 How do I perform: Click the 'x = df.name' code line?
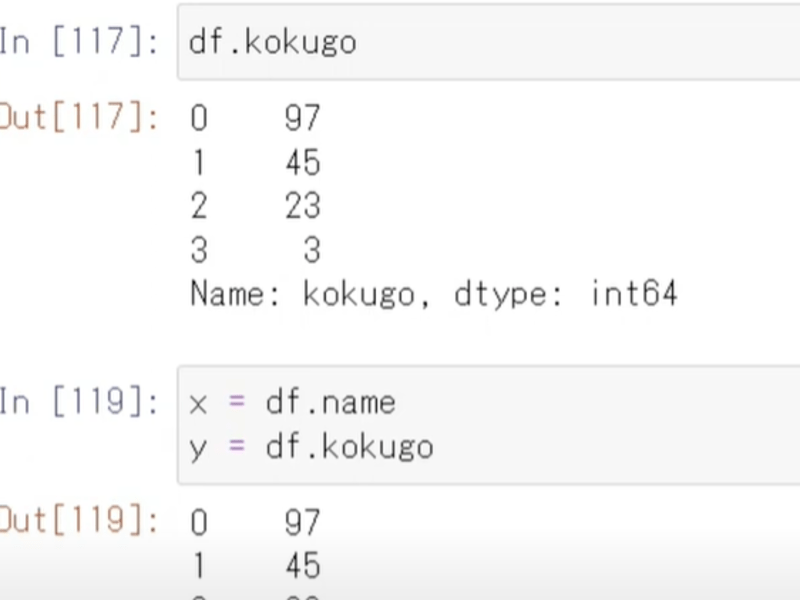point(292,402)
